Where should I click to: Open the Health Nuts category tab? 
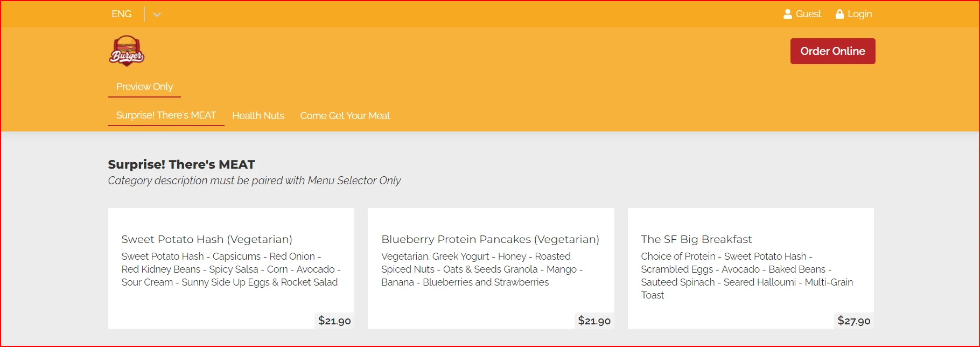point(258,115)
